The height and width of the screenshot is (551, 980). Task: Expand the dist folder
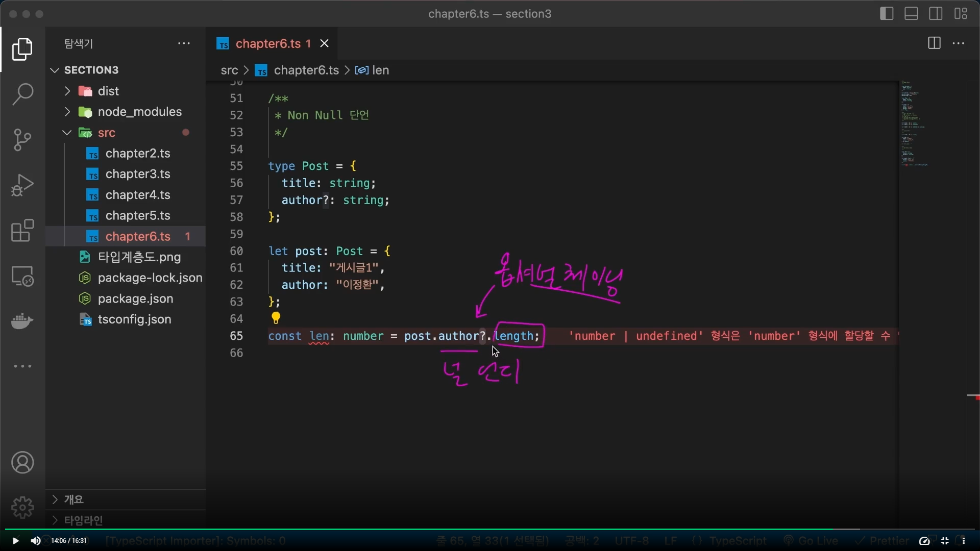108,91
